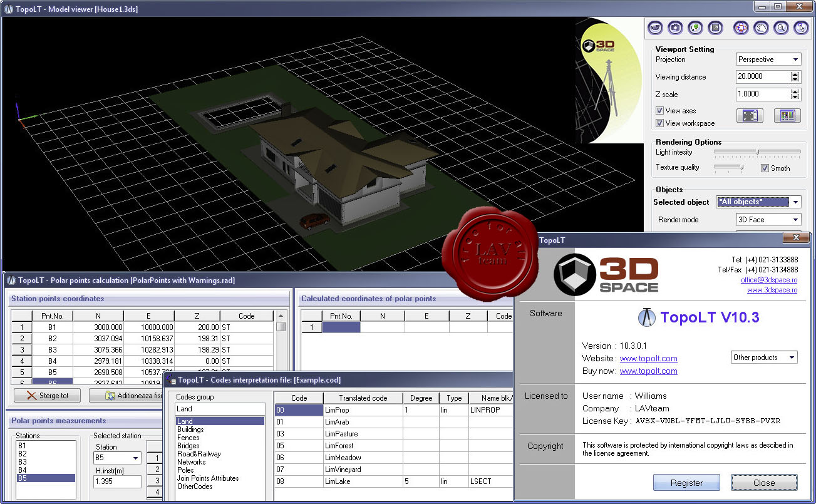
Task: Select the pointer object selection icon
Action: (801, 28)
